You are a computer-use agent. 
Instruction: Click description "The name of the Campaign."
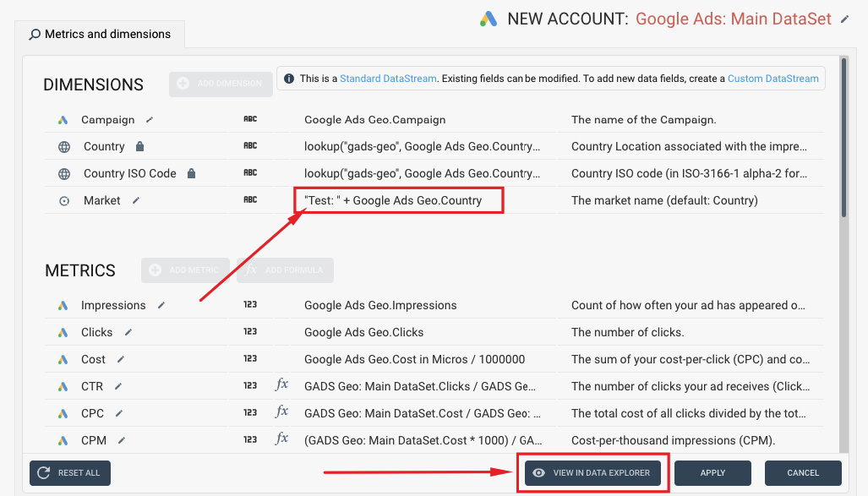[x=643, y=120]
